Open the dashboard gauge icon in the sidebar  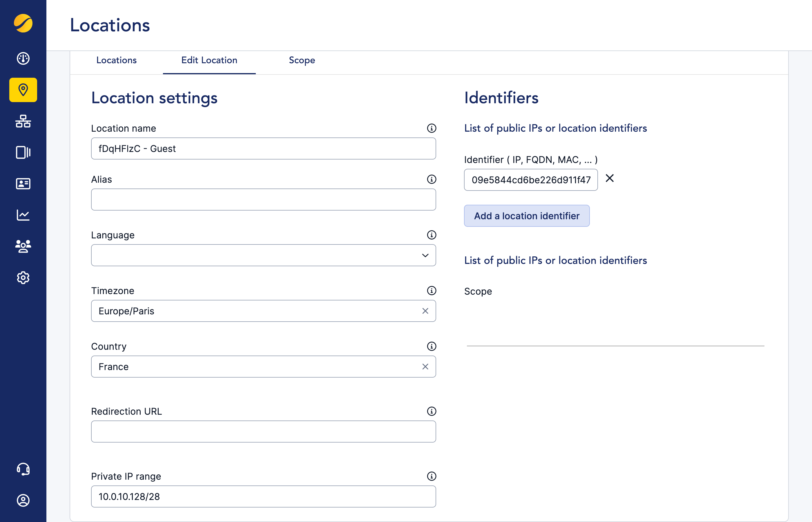23,58
